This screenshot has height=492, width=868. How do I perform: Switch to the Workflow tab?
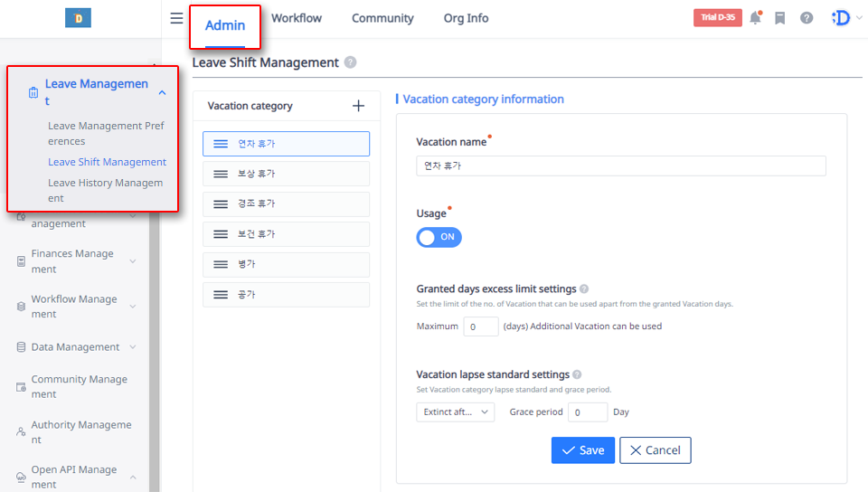296,18
